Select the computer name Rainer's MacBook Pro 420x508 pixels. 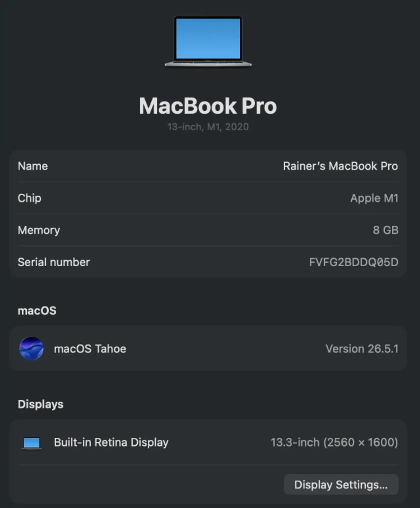(340, 166)
